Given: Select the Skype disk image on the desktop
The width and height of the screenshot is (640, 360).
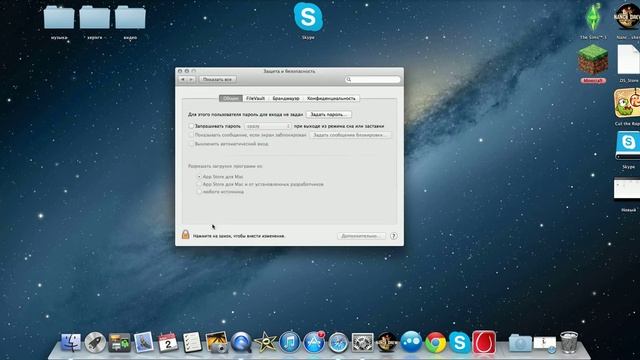Looking at the screenshot, I should click(x=628, y=146).
